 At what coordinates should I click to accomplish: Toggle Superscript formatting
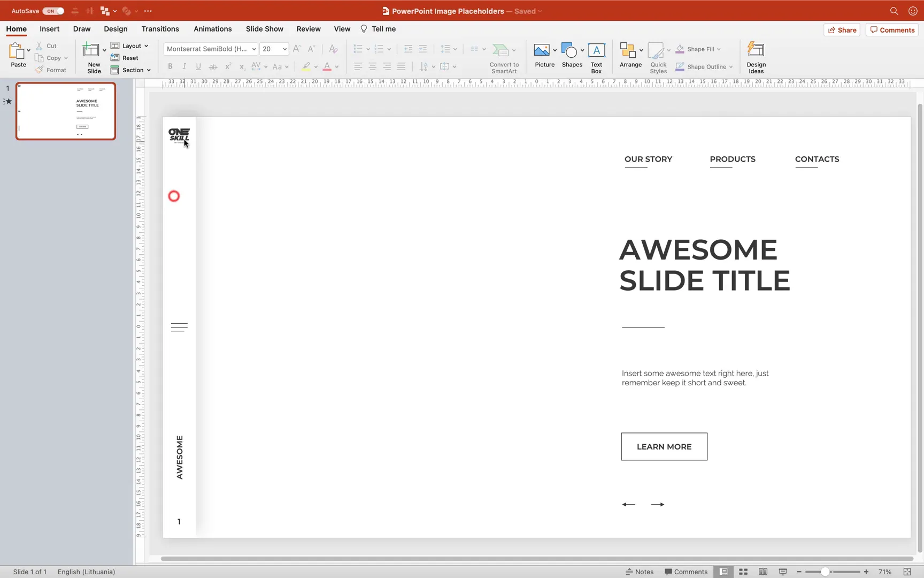pos(228,66)
